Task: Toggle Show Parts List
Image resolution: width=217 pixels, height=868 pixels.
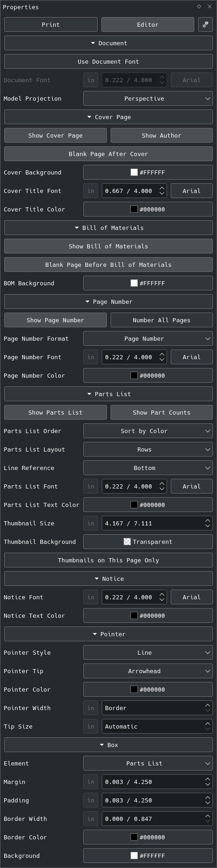Action: point(56,412)
